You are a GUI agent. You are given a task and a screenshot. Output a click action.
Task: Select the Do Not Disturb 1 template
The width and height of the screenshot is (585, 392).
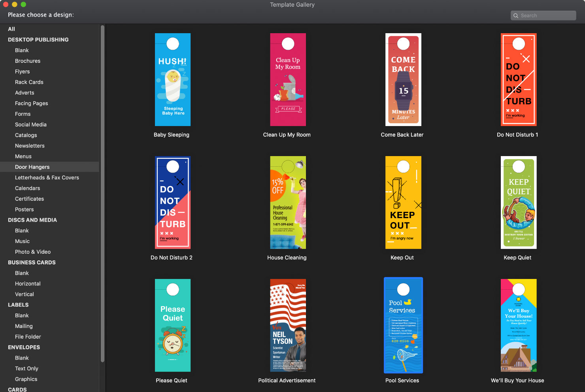pos(519,79)
